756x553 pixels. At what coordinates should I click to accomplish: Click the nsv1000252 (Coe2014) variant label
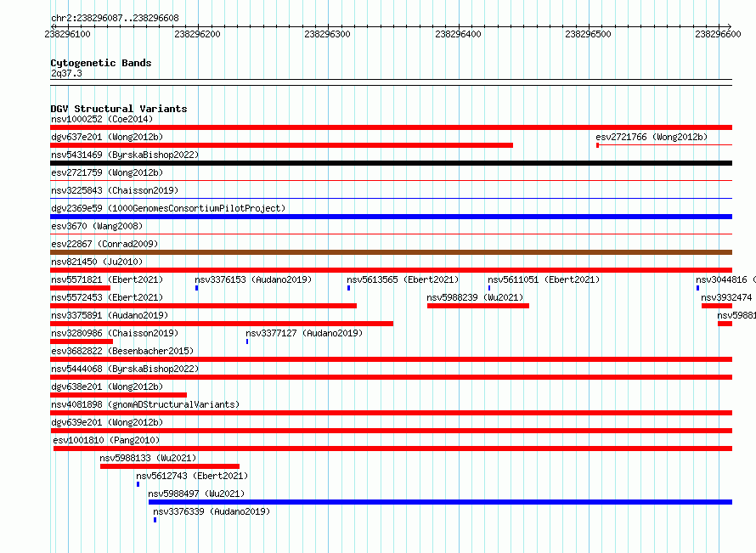pos(102,119)
